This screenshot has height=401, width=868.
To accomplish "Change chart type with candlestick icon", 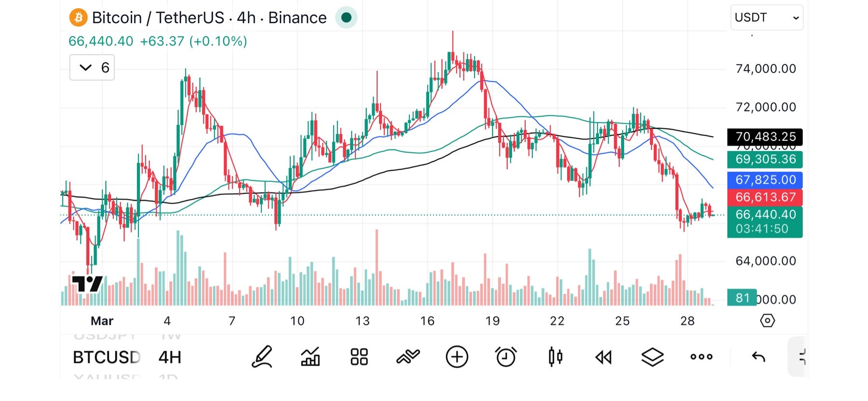I will coord(555,357).
